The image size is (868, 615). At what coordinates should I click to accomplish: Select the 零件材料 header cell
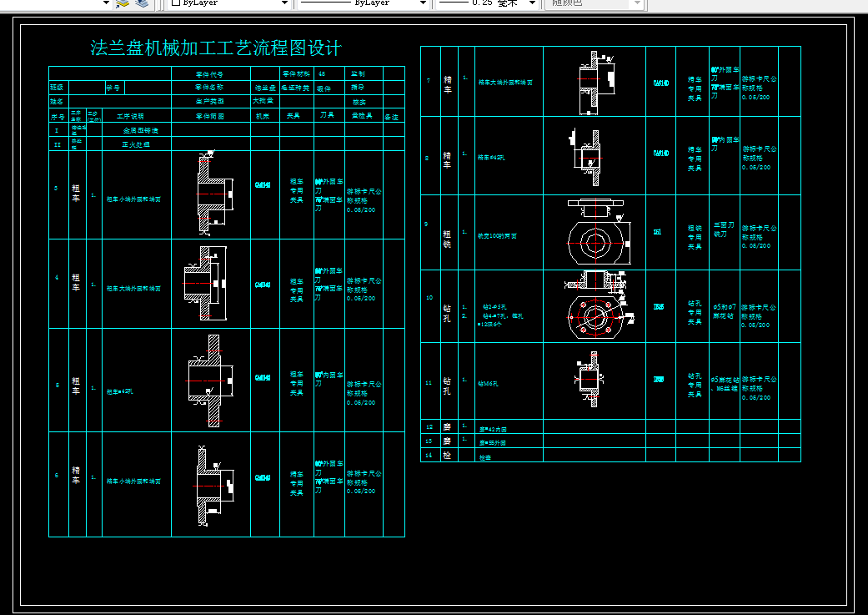pos(296,73)
